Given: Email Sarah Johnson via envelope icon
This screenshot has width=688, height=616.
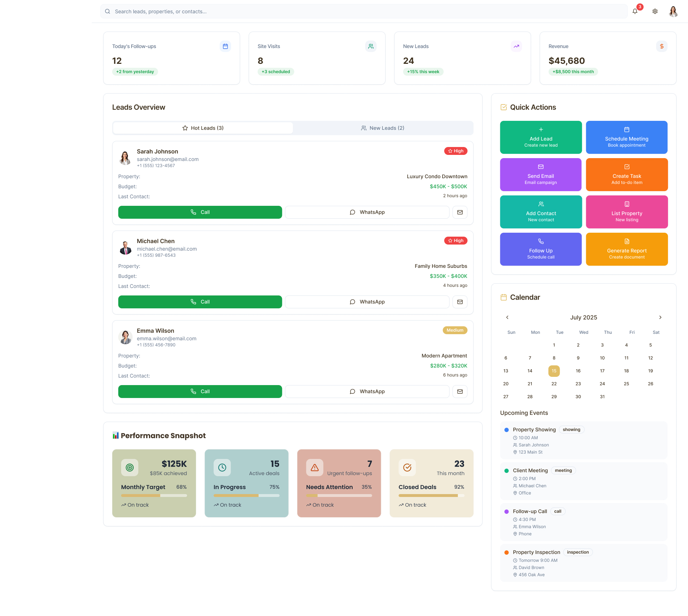Looking at the screenshot, I should (460, 212).
